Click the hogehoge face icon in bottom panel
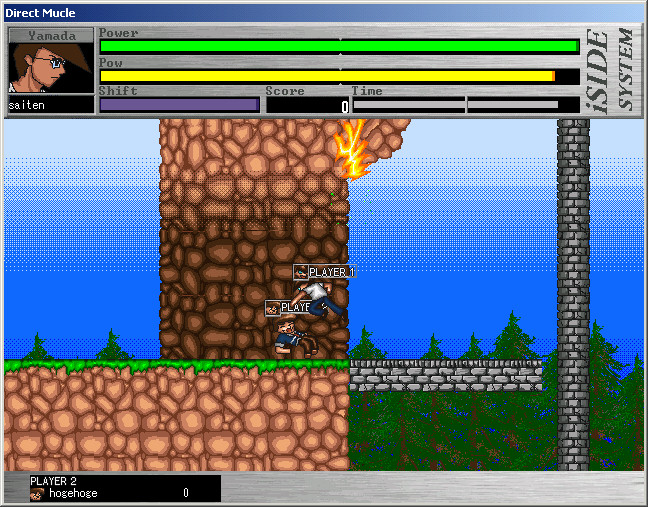This screenshot has width=648, height=507. [x=37, y=493]
